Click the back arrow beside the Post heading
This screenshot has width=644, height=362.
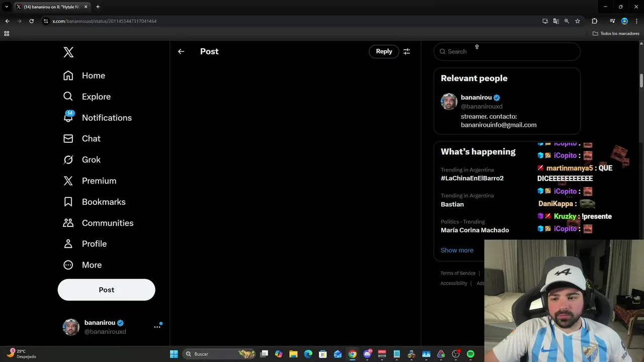pos(181,51)
